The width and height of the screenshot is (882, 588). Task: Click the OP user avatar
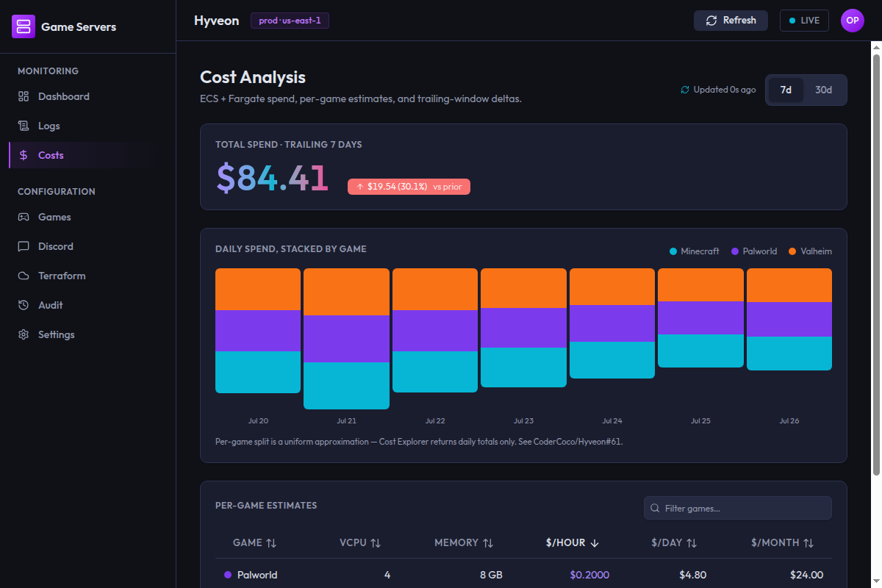click(853, 21)
